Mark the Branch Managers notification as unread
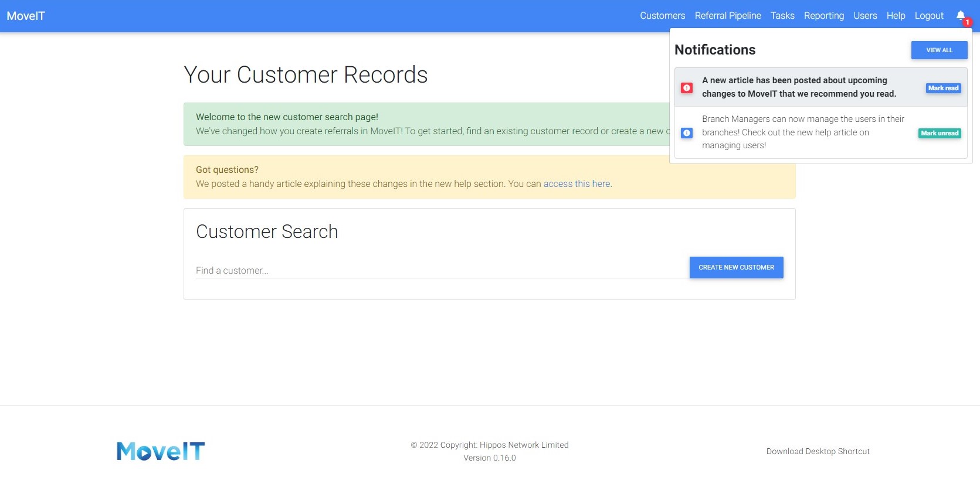The height and width of the screenshot is (494, 980). click(x=939, y=133)
